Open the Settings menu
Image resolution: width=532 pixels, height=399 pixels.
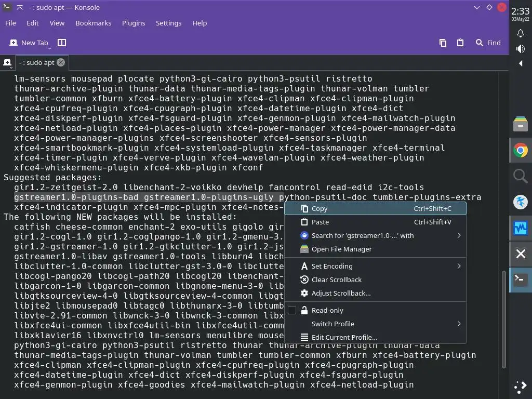tap(169, 23)
